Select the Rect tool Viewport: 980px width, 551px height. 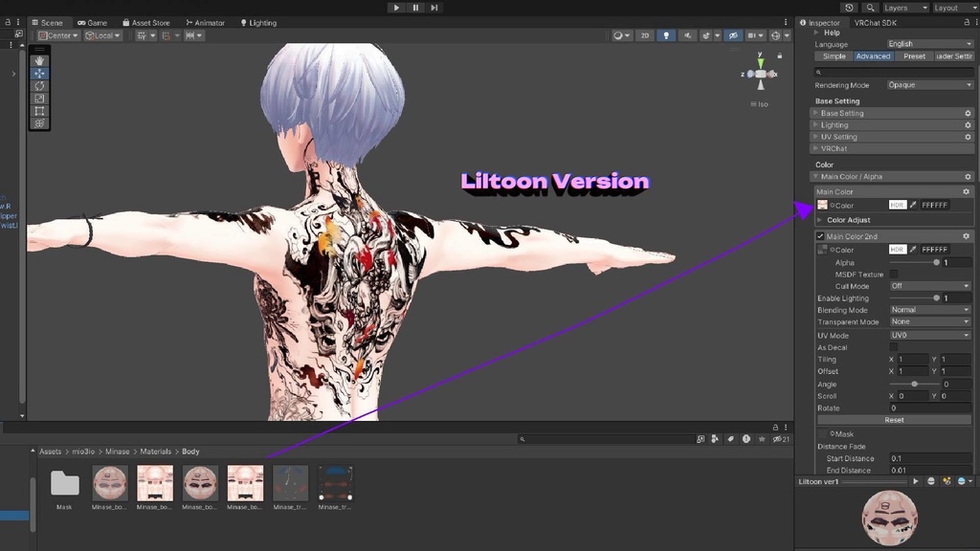tap(39, 111)
